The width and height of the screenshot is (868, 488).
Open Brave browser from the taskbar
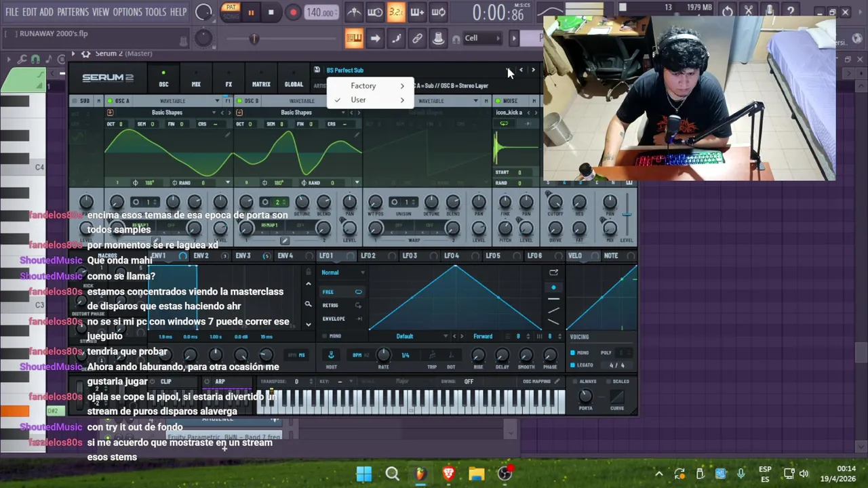[x=448, y=474]
